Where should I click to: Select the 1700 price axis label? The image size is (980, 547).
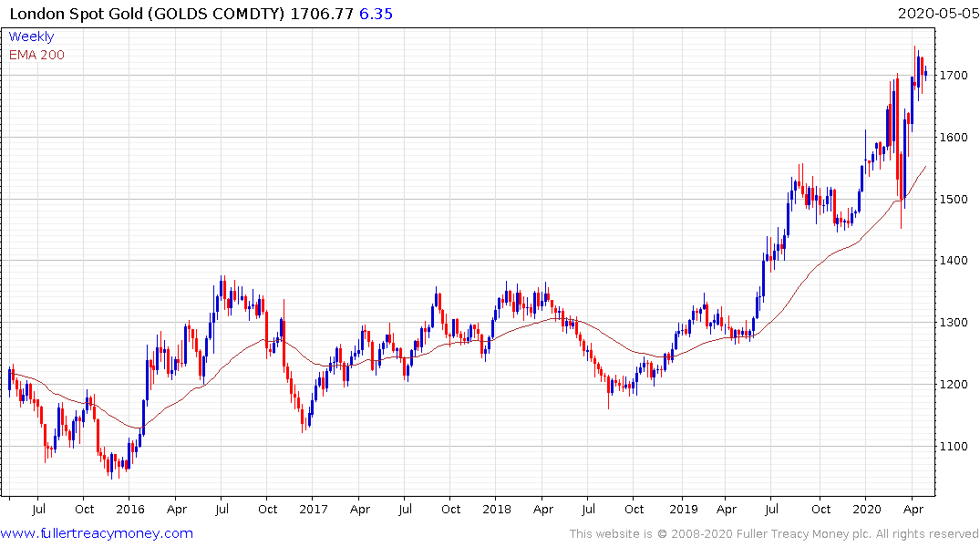pyautogui.click(x=954, y=76)
